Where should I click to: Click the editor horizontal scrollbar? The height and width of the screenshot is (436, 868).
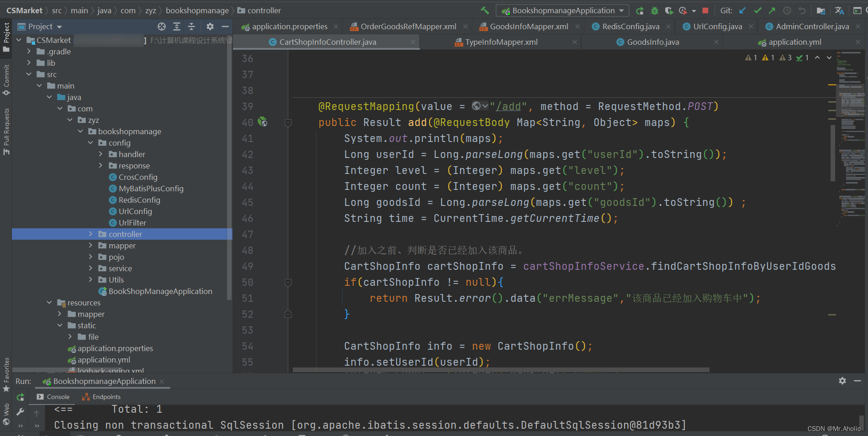pos(501,370)
